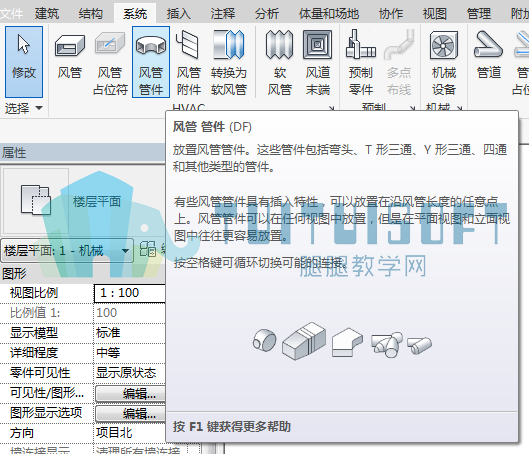This screenshot has width=529, height=454.
Task: Select the 机械设备 mechanical equipment tool
Action: 444,63
